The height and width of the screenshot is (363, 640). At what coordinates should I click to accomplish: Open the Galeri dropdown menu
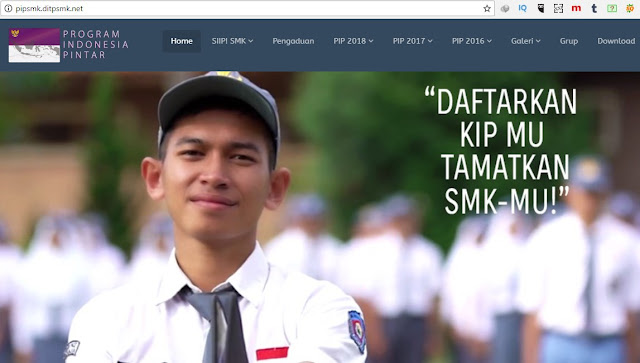click(526, 41)
